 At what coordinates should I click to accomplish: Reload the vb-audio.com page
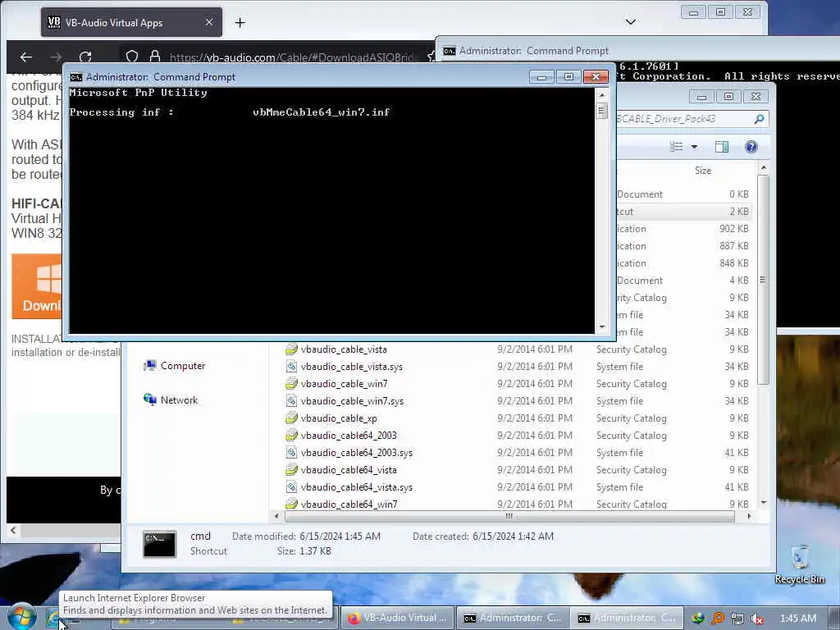tap(85, 57)
